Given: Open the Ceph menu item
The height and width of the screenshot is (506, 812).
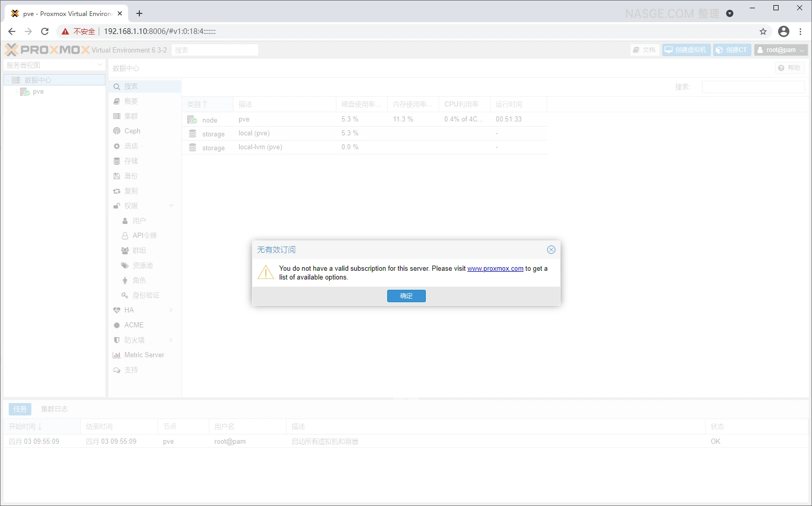Looking at the screenshot, I should point(145,131).
